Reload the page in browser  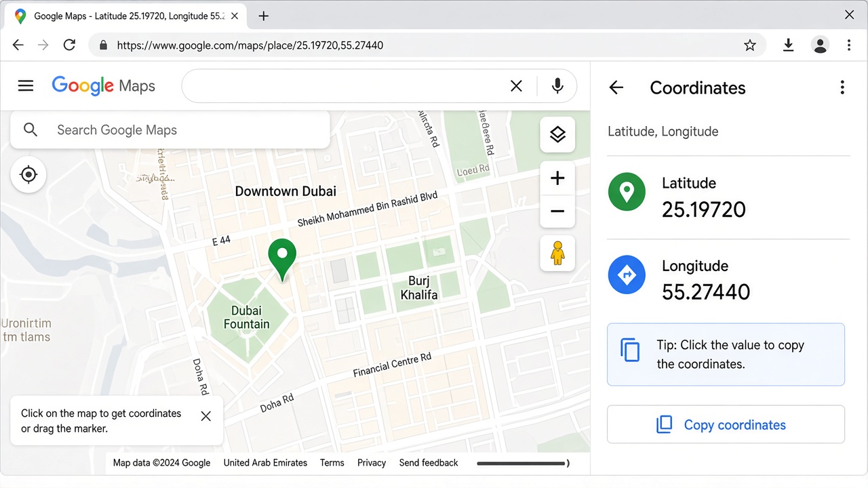pos(69,45)
